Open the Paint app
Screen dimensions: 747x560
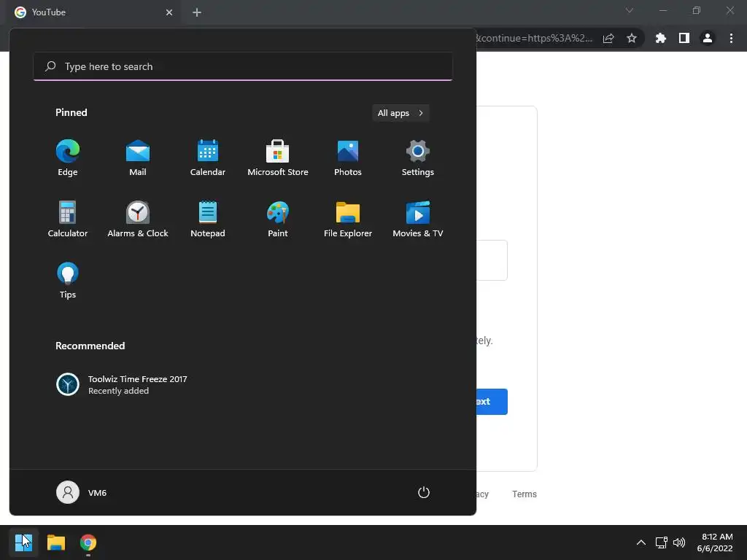tap(278, 219)
